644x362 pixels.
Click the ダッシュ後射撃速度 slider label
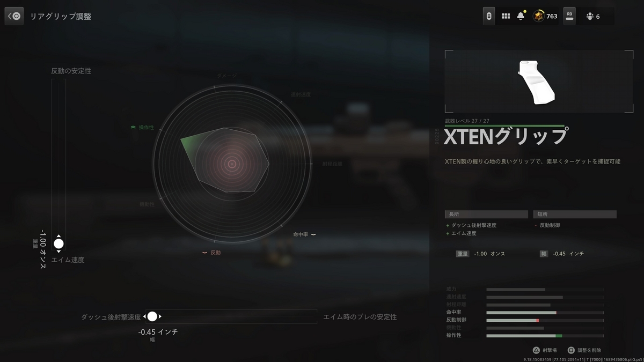tap(111, 317)
